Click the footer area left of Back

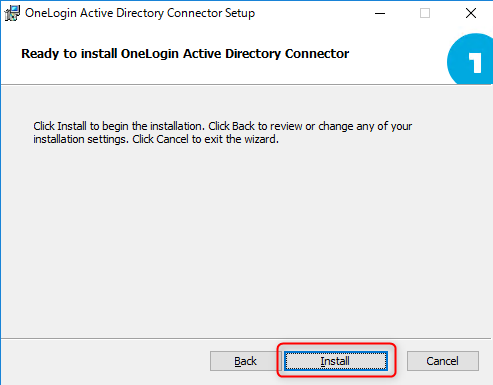pyautogui.click(x=105, y=362)
